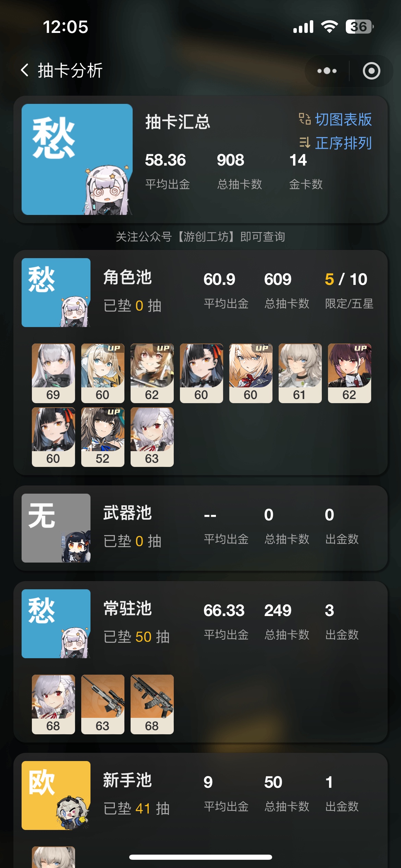Open the 关注公众号【游创工坊】 text link
Viewport: 401px width, 868px height.
[x=200, y=237]
